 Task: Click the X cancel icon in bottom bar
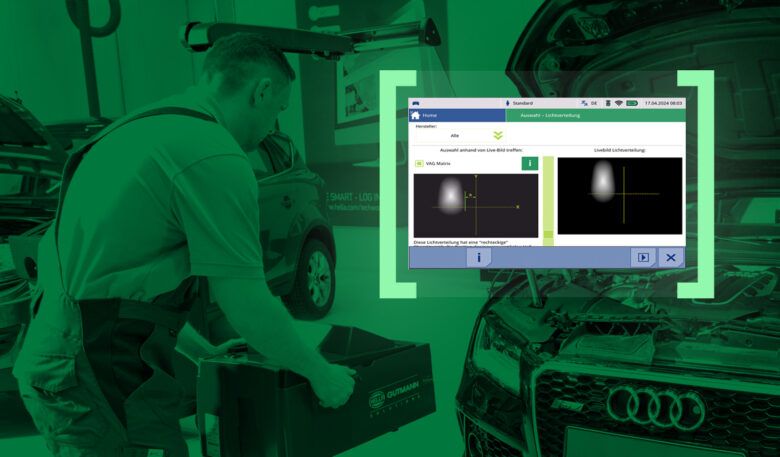click(670, 257)
